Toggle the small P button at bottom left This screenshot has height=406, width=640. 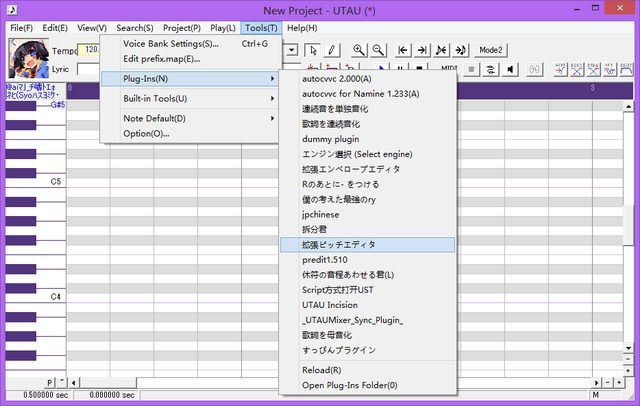point(49,383)
